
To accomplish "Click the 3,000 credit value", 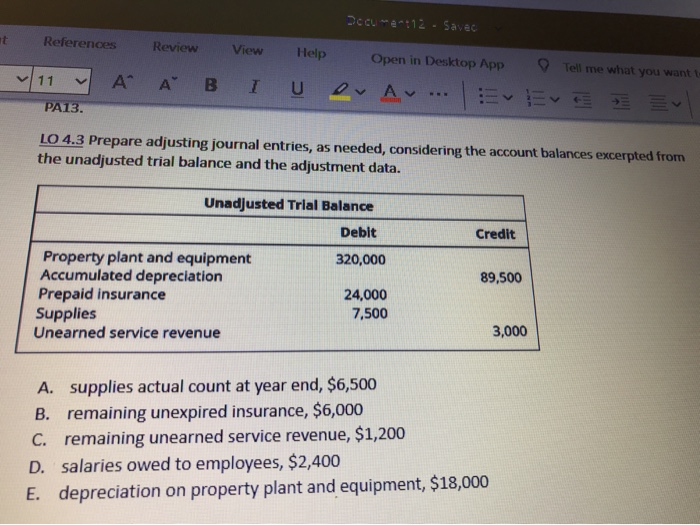I will [x=510, y=331].
